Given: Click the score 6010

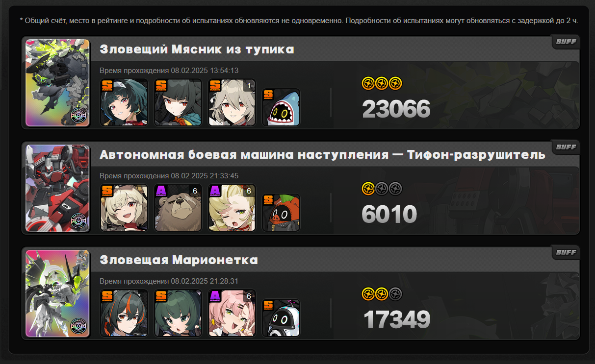Looking at the screenshot, I should tap(389, 214).
